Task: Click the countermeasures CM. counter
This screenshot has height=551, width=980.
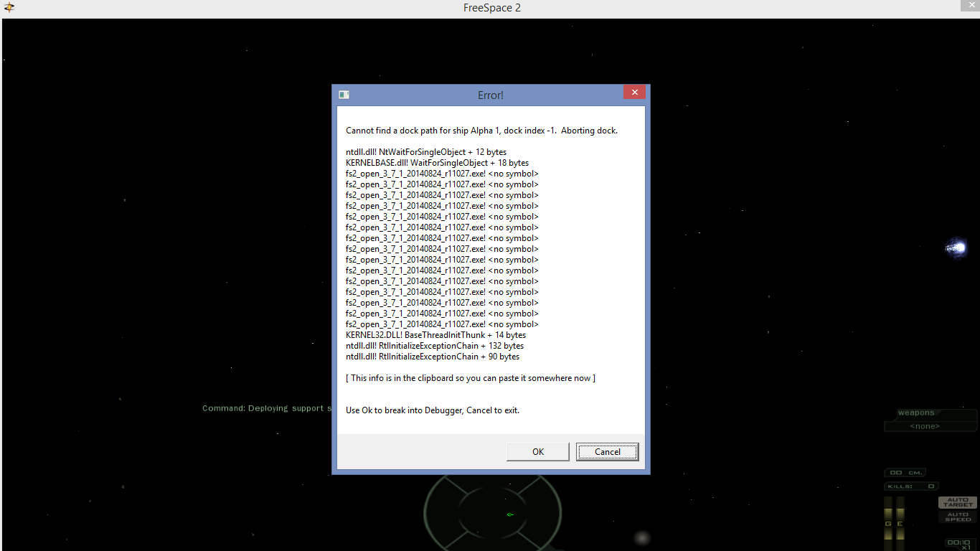Action: click(905, 473)
